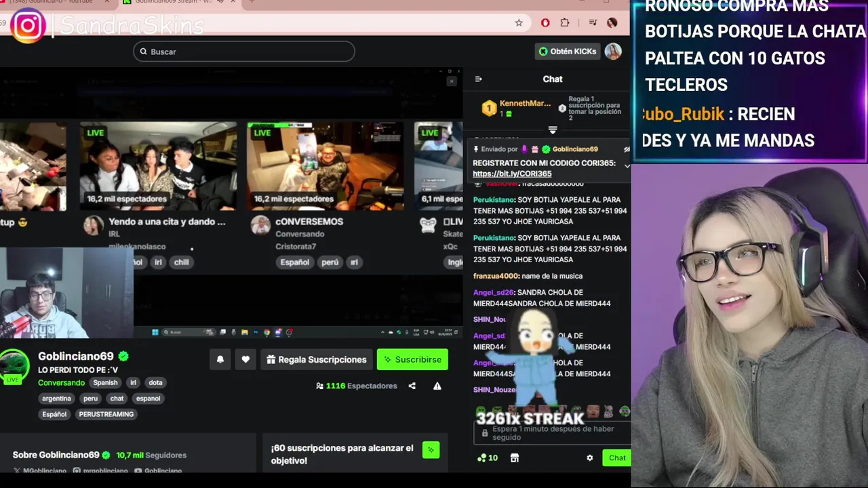
Task: Follow the channel with the heart icon
Action: tap(245, 360)
